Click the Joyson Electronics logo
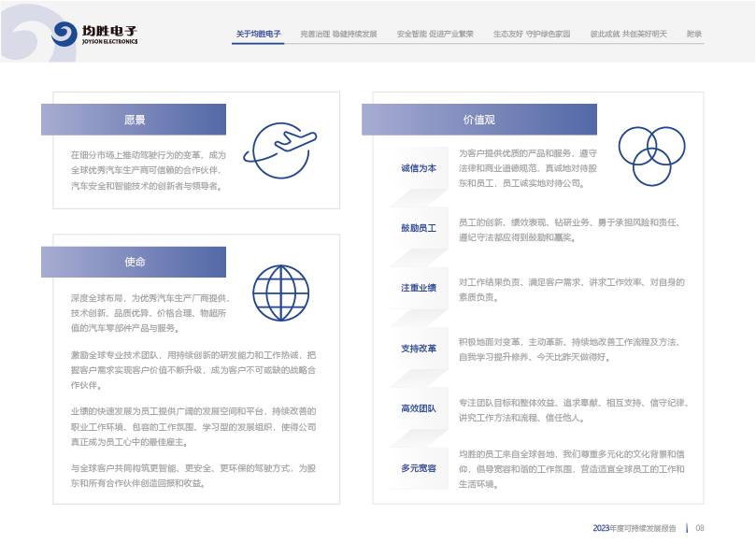Viewport: 756px width, 557px height. 95,34
